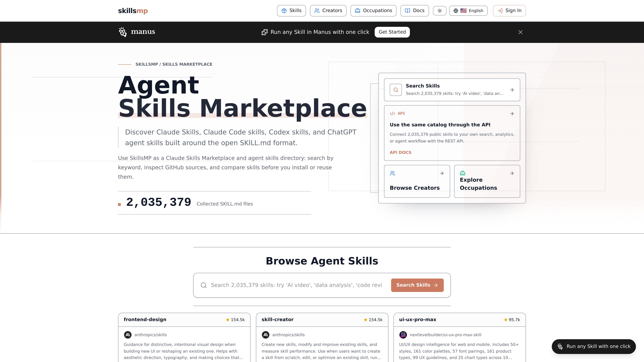644x362 pixels.
Task: Toggle the light/dark theme sun icon
Action: (x=440, y=11)
